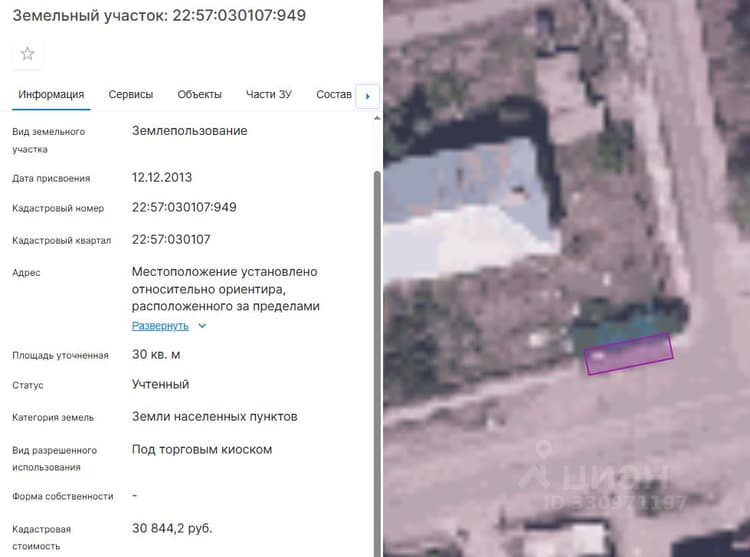Click the land parcel title heading
The width and height of the screenshot is (750, 557).
[x=159, y=15]
